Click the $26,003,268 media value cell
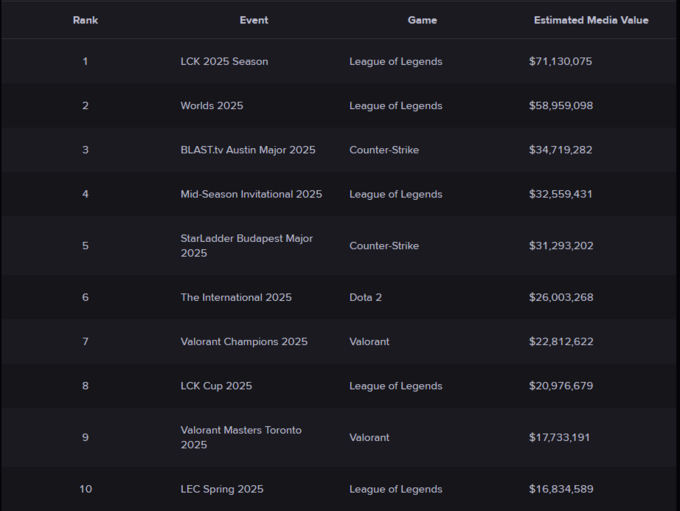The width and height of the screenshot is (680, 511). click(x=560, y=298)
